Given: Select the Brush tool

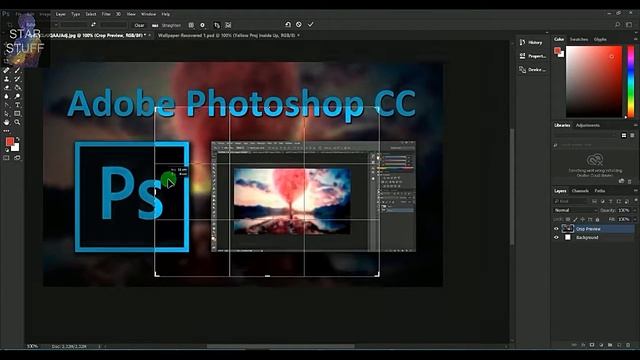Looking at the screenshot, I should coord(17,70).
